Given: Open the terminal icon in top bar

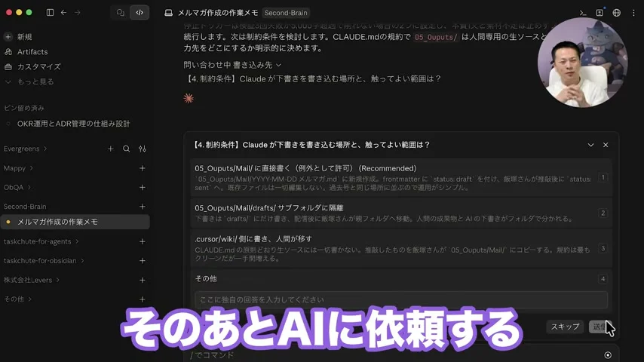Looking at the screenshot, I should pyautogui.click(x=583, y=13).
